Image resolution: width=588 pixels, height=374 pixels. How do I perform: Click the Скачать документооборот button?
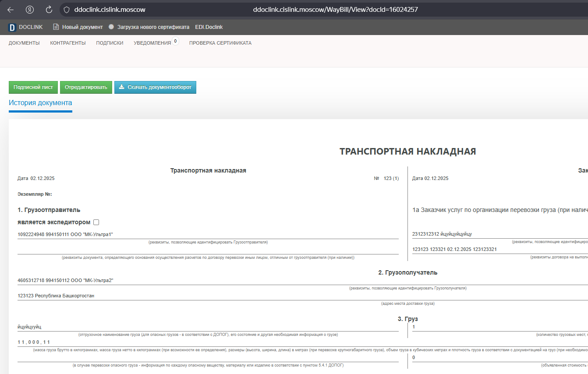click(155, 87)
